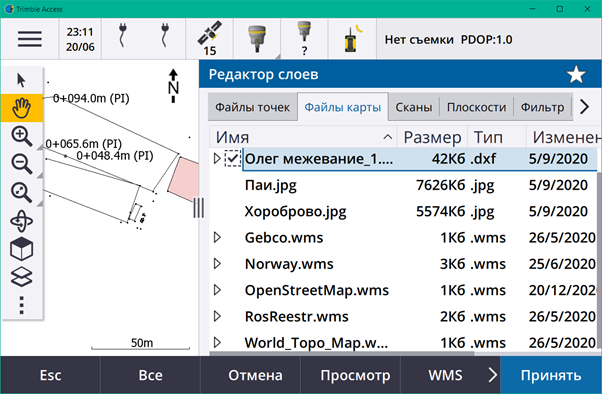602x394 pixels.
Task: Open the controller night mode icon
Action: pos(352,38)
